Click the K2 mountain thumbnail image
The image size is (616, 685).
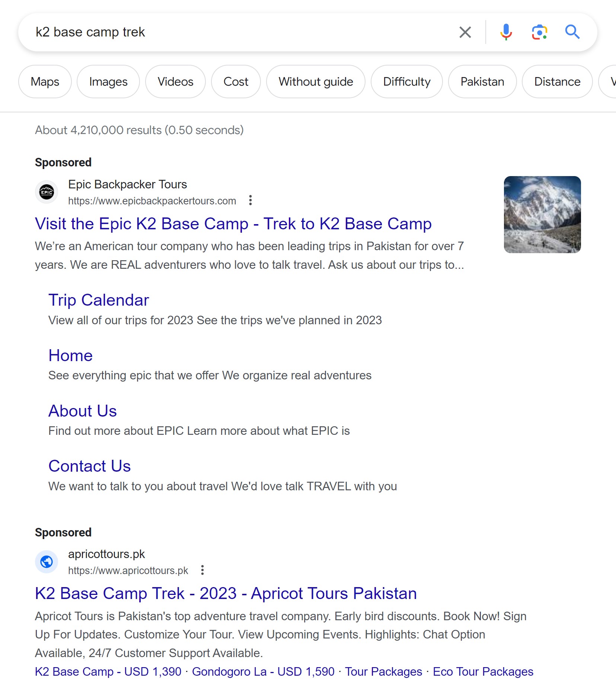542,215
